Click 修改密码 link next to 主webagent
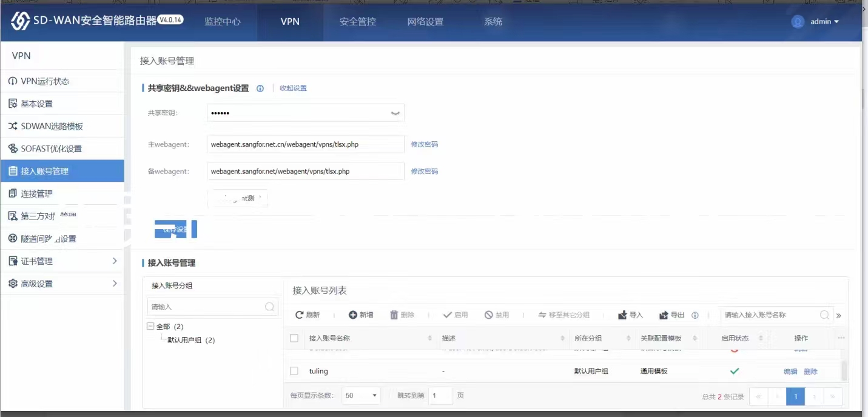Viewport: 868px width, 417px height. click(424, 145)
